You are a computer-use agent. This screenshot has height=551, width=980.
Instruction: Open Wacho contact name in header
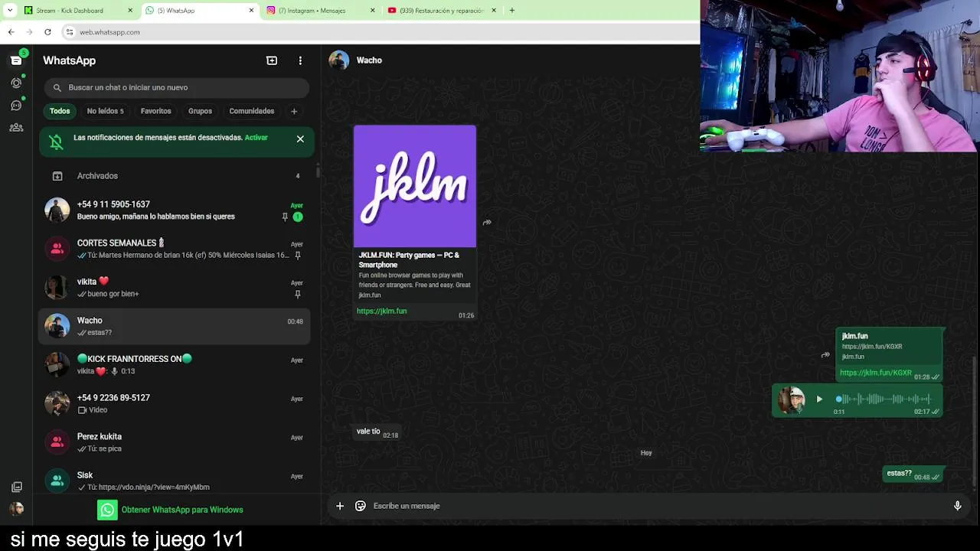tap(369, 60)
